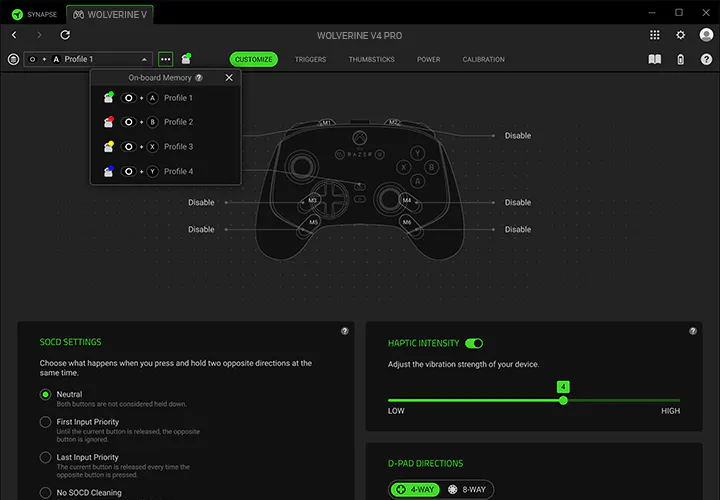Refresh the page with reload icon

(65, 35)
